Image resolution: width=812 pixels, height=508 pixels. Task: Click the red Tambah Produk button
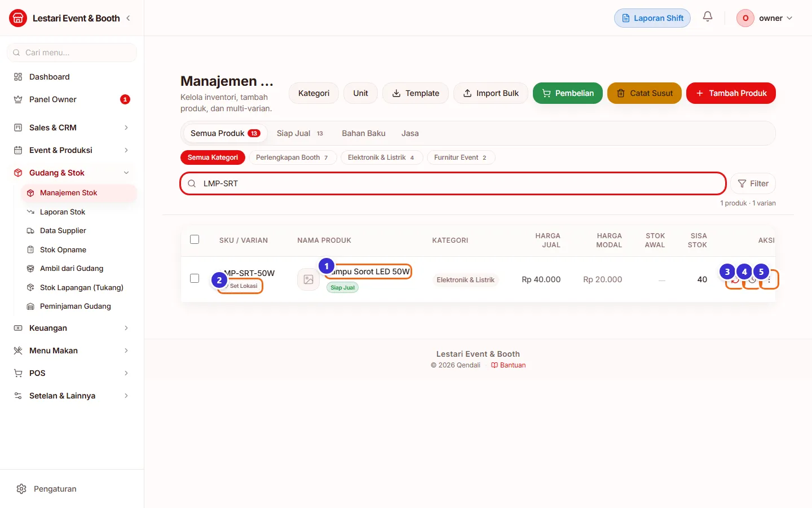click(731, 93)
